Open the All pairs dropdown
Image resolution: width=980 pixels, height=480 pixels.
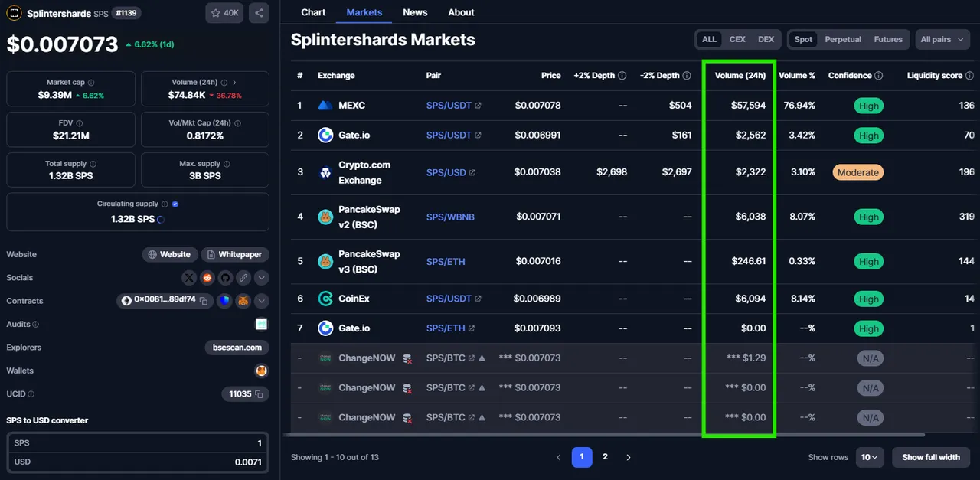[x=942, y=40]
